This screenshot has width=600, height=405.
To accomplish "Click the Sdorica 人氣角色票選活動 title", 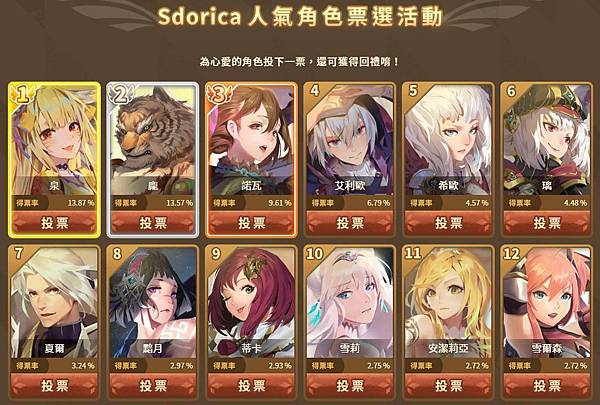I will click(300, 17).
